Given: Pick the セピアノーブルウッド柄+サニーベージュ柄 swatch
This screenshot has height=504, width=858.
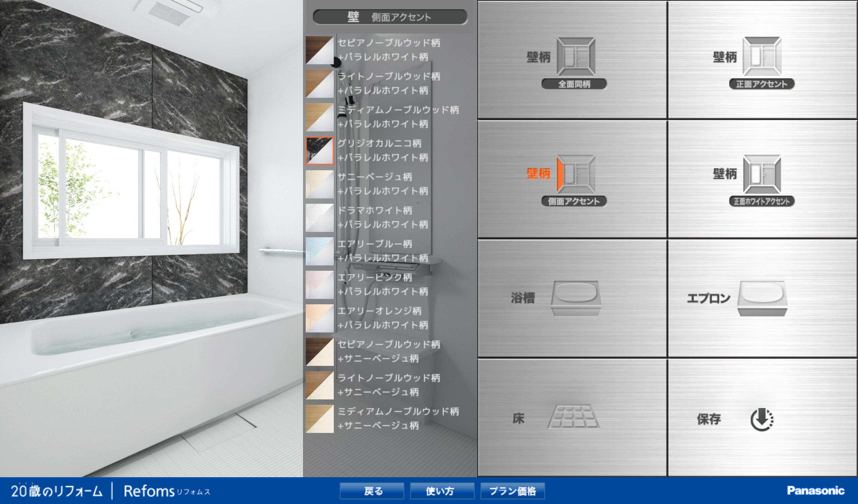Looking at the screenshot, I should (319, 352).
